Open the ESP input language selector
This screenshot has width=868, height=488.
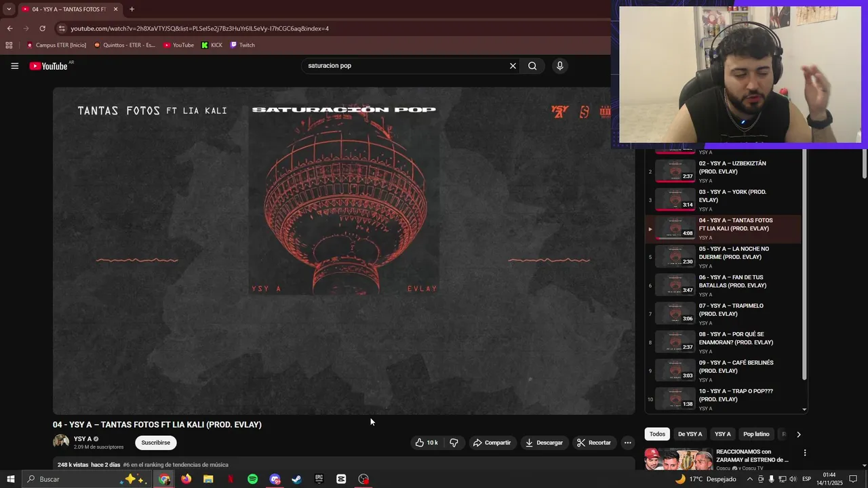806,479
